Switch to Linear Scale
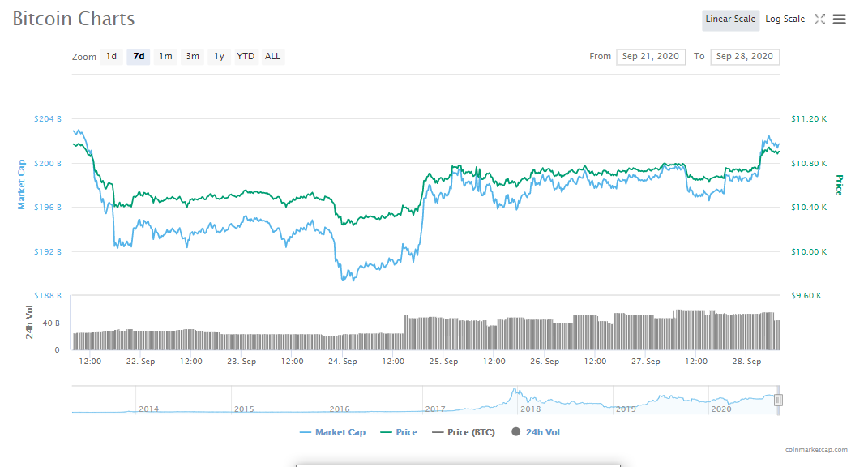Image resolution: width=868 pixels, height=467 pixels. tap(730, 19)
